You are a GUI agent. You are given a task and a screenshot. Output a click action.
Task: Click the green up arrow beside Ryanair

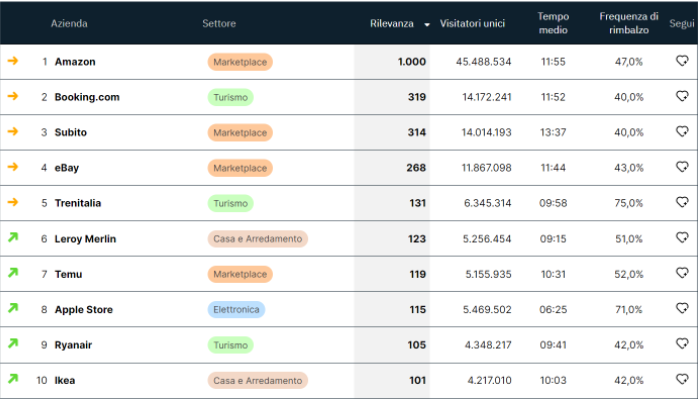point(13,343)
